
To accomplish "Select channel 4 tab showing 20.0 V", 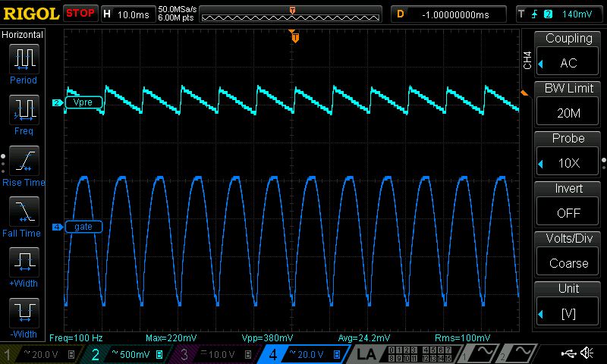I will pos(306,354).
